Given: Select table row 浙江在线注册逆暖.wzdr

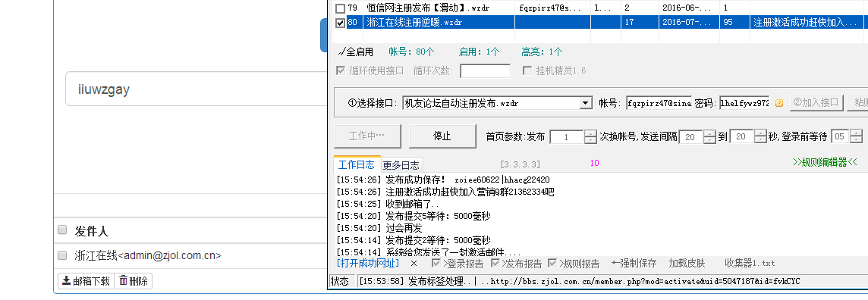Looking at the screenshot, I should (598, 23).
